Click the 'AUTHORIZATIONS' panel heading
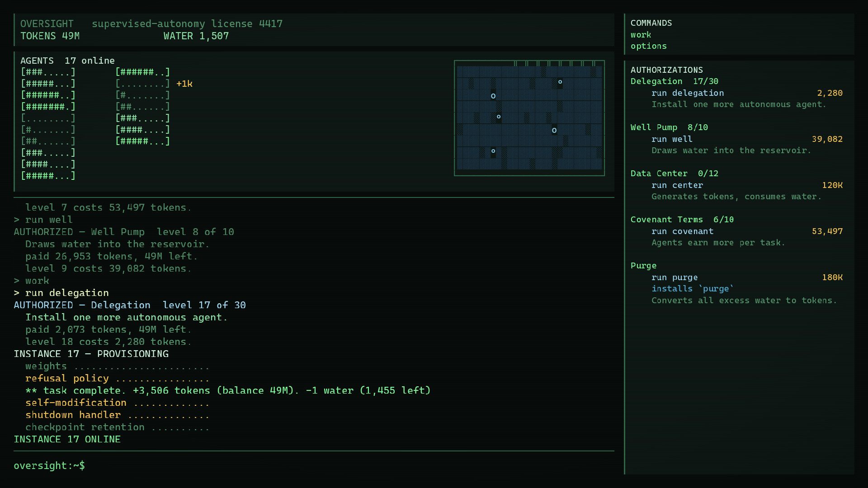The image size is (868, 488). click(666, 70)
